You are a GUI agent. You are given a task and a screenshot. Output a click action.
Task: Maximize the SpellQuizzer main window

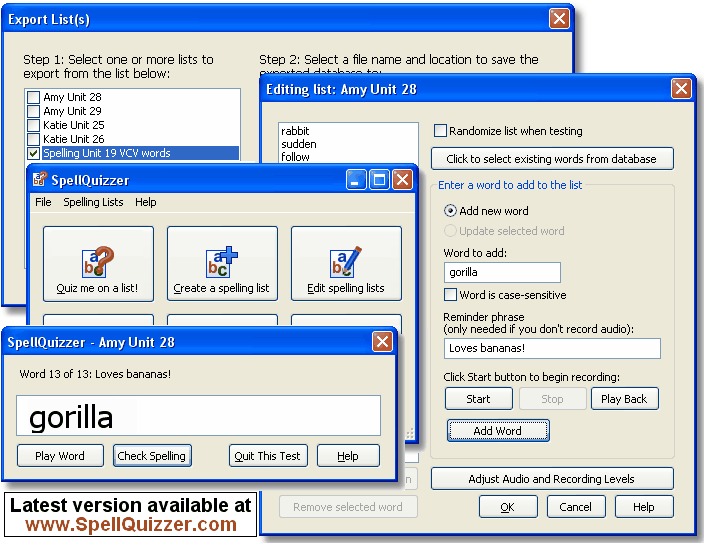[x=379, y=180]
